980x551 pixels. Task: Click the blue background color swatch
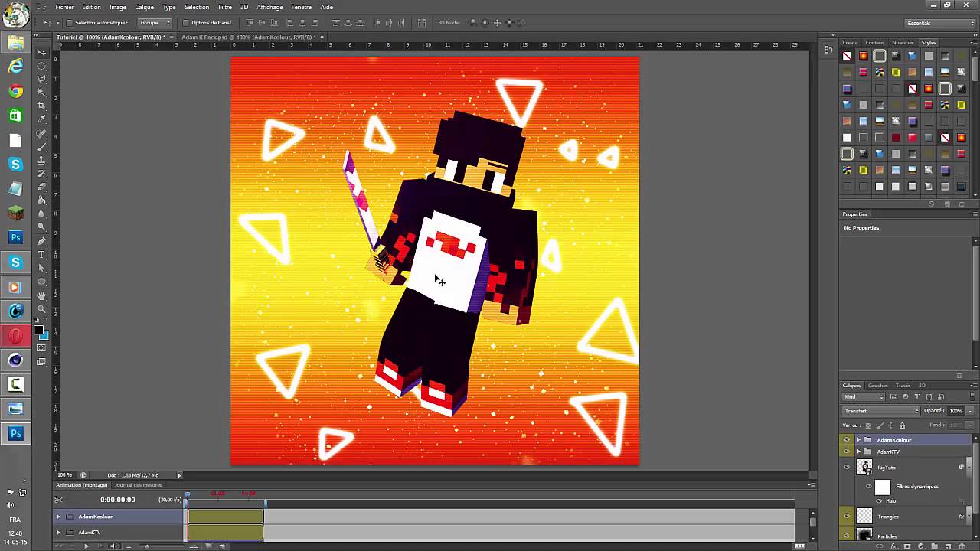(x=44, y=335)
